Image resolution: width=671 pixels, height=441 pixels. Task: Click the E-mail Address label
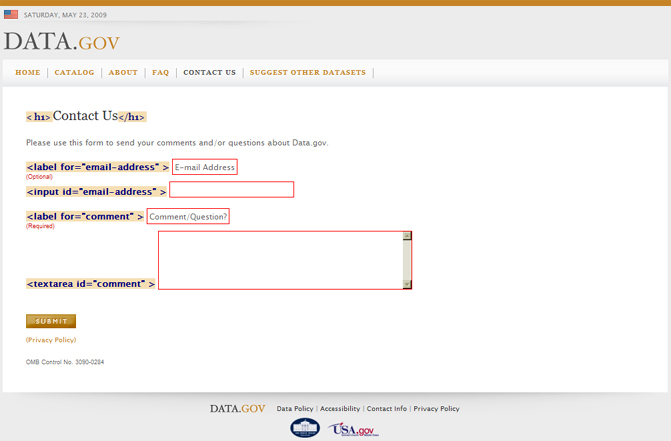(x=205, y=167)
